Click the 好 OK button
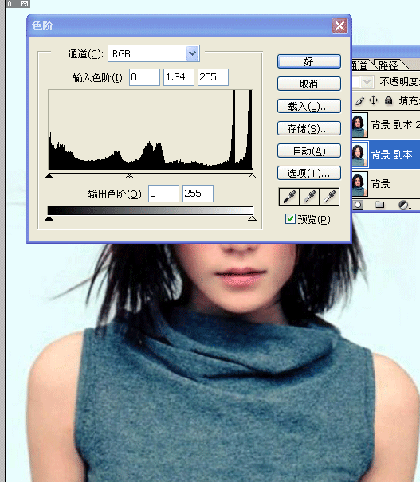 [309, 62]
